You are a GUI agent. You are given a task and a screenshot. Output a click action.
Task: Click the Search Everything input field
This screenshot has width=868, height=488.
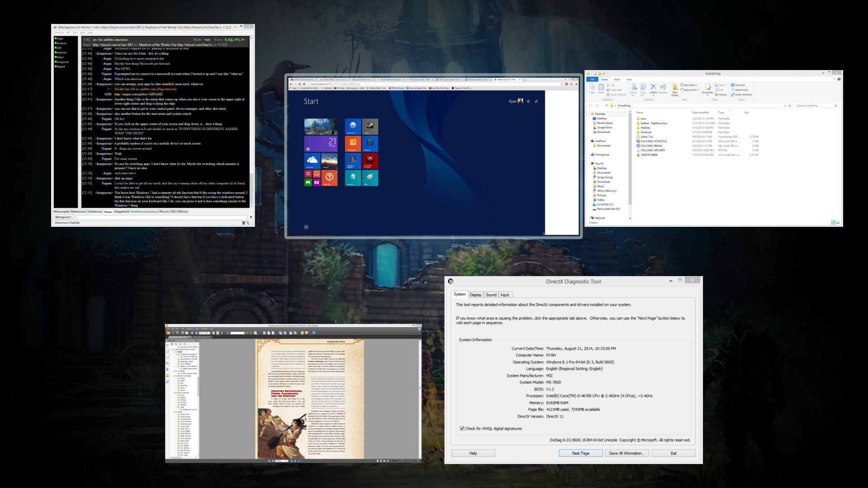click(816, 106)
